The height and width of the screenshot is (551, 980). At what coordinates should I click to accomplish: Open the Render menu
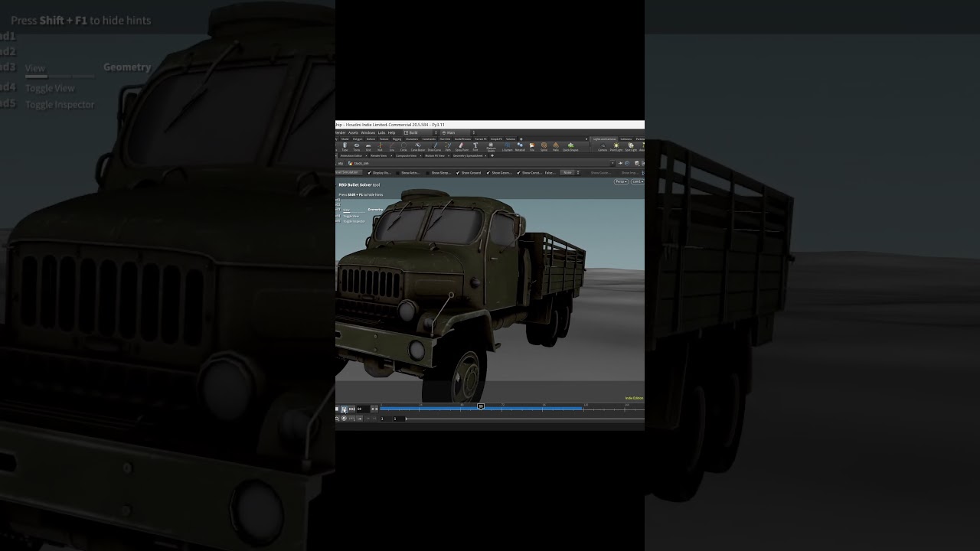point(340,132)
